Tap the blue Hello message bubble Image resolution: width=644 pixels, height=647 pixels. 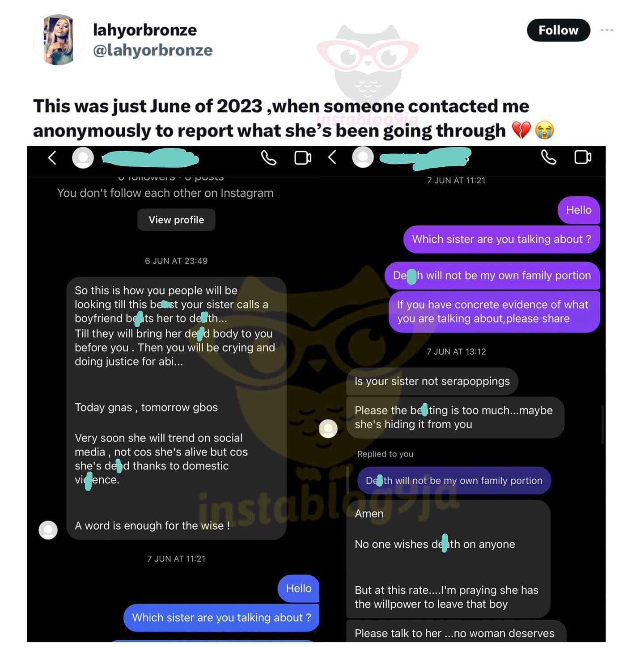(x=299, y=588)
